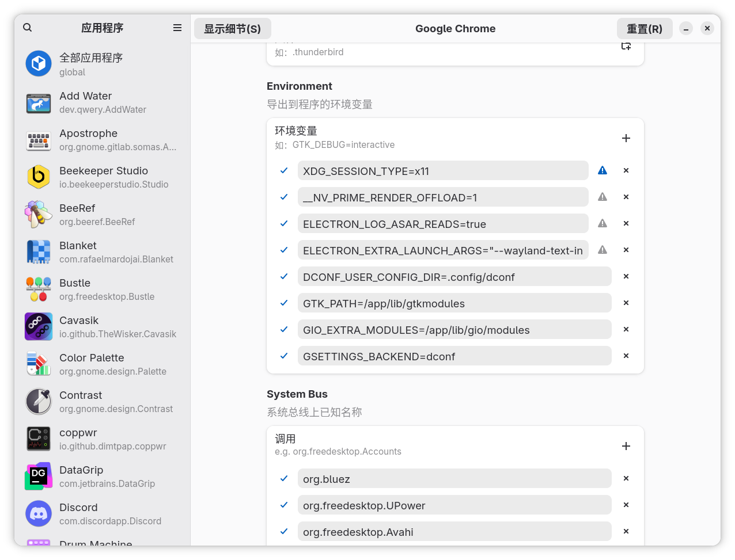Disable the GSETTINGS_BACKEND=dconf variable checkmark

[284, 356]
